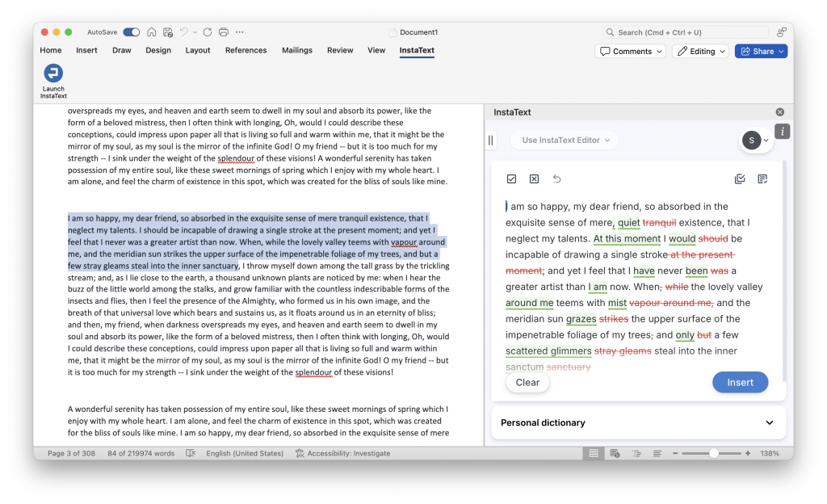Turn off the AutoSave toggle
The image size is (827, 504).
pos(131,32)
